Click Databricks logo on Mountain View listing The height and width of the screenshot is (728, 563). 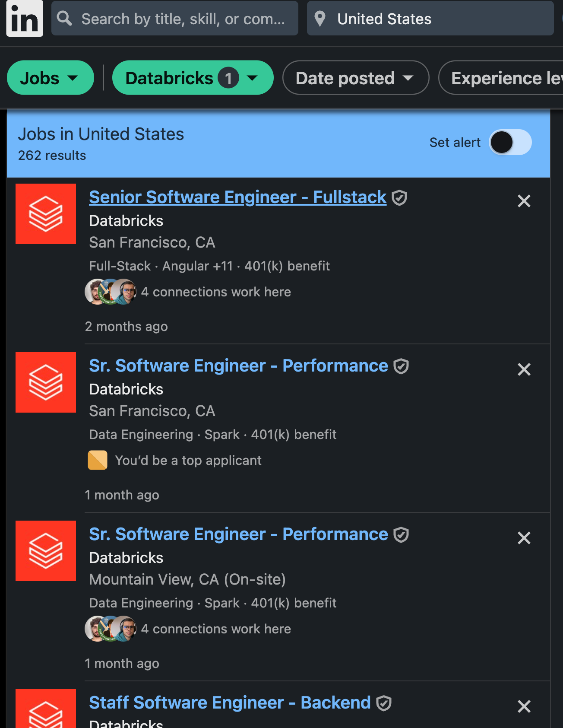[46, 551]
